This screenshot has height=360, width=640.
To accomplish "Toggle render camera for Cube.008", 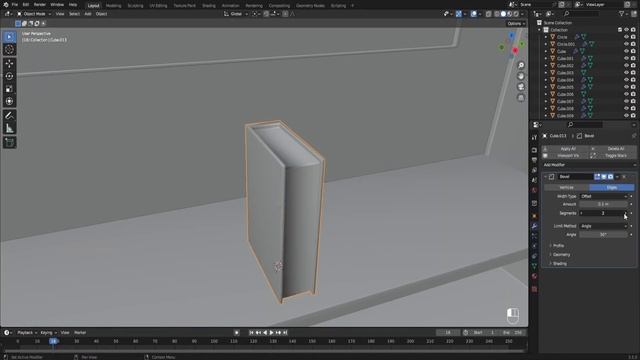I will [633, 109].
